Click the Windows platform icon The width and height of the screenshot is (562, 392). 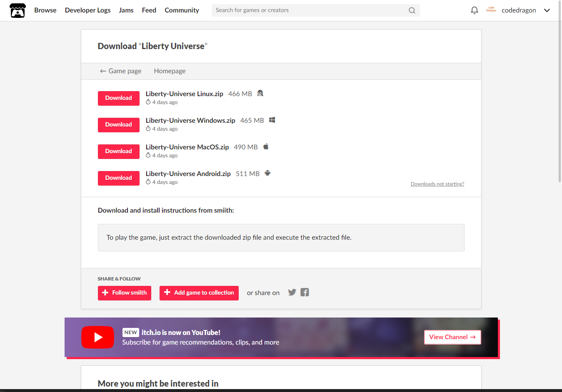tap(272, 120)
